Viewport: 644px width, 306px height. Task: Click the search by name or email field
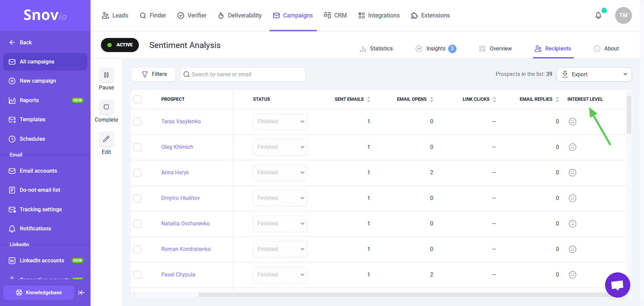coord(243,75)
